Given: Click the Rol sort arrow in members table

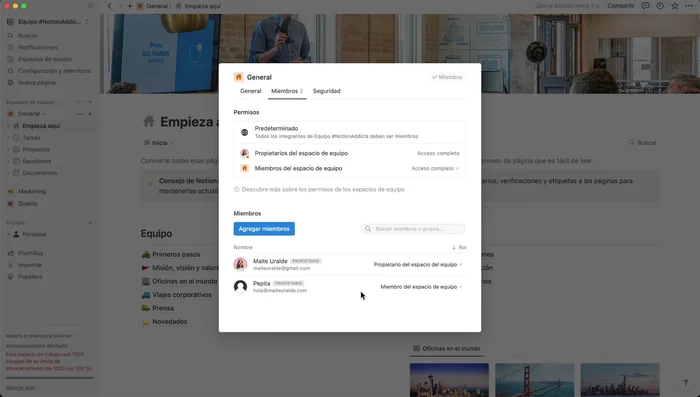Looking at the screenshot, I should click(x=454, y=247).
